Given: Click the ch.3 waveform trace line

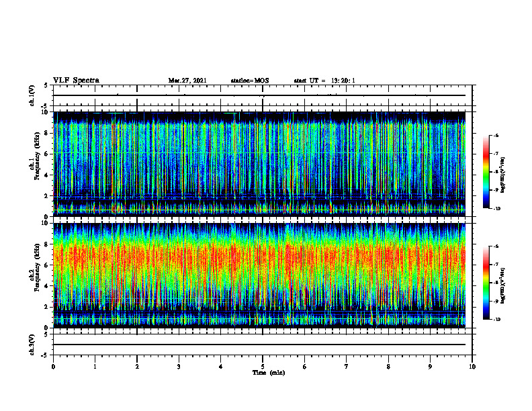Looking at the screenshot, I should [x=259, y=345].
